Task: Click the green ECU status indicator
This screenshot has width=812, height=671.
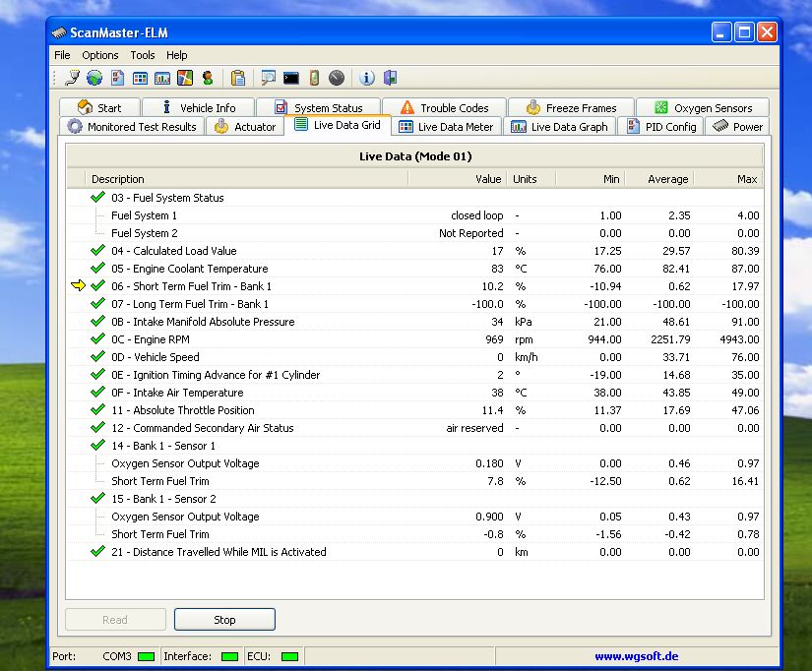Action: (289, 656)
